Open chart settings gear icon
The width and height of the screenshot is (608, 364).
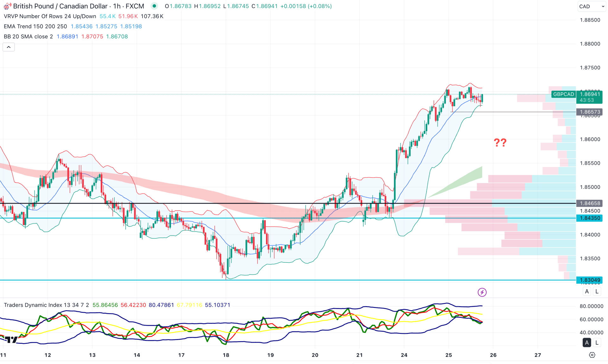592,355
